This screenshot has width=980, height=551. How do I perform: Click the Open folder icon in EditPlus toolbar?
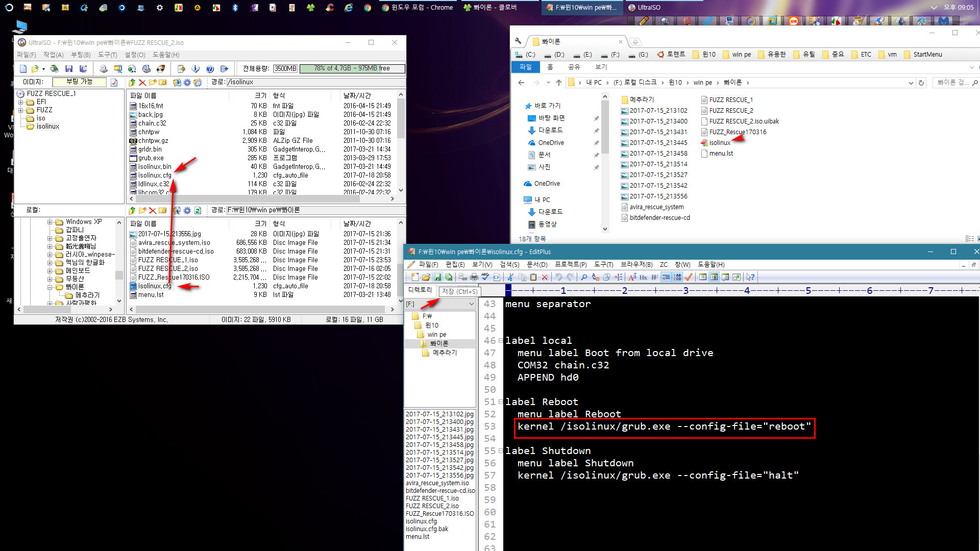click(426, 277)
